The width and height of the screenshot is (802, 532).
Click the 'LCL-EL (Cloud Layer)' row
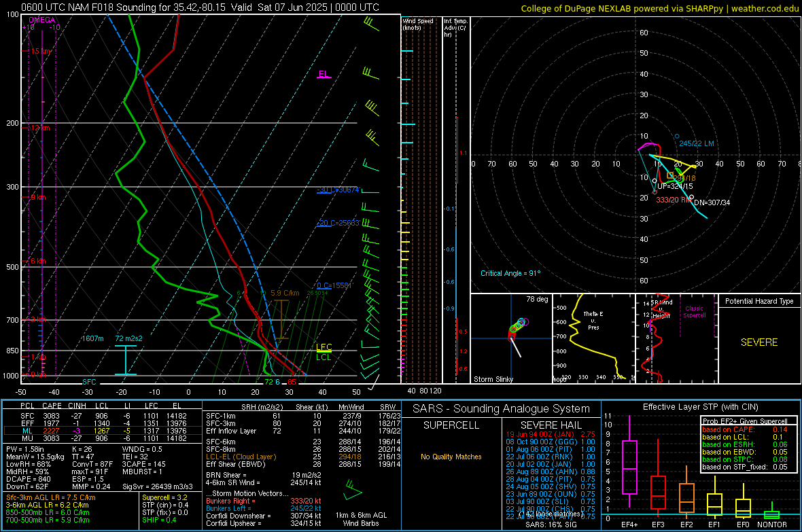303,457
